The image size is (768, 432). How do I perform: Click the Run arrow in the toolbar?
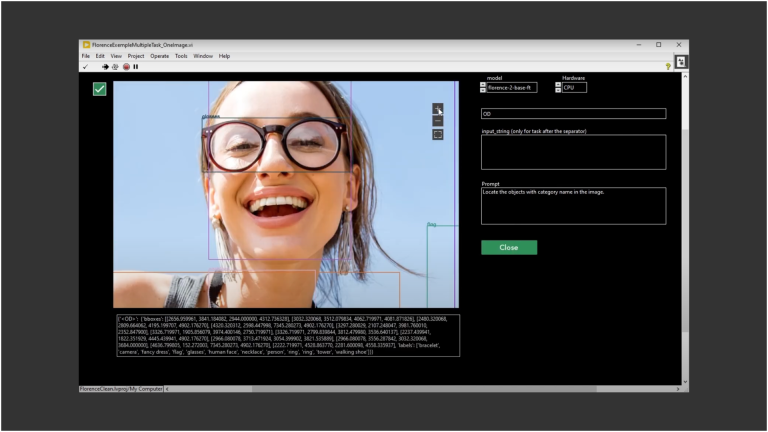pos(105,67)
